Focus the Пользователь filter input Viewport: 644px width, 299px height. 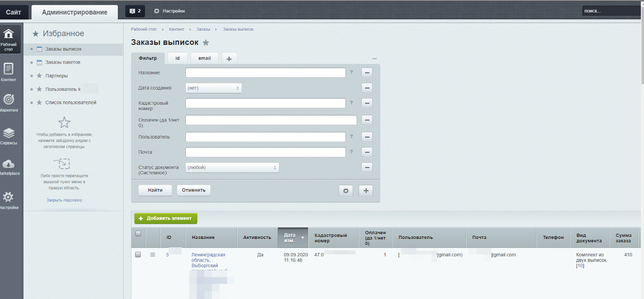266,137
